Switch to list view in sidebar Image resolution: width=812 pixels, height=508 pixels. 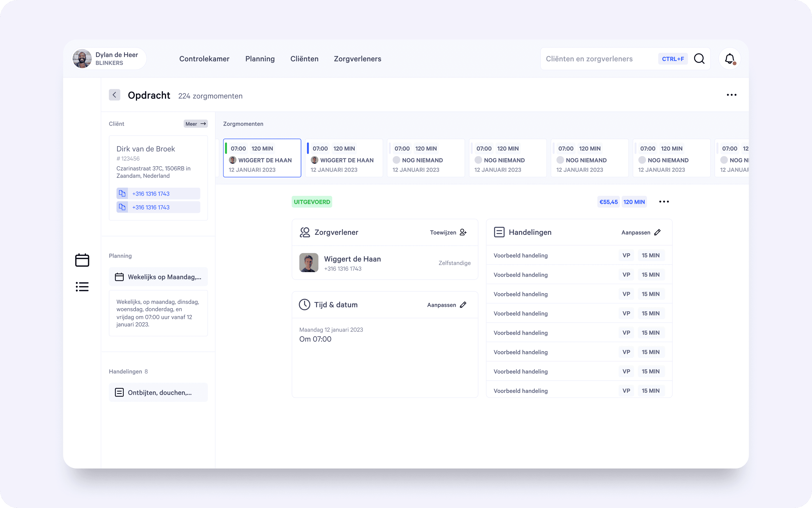(x=82, y=286)
